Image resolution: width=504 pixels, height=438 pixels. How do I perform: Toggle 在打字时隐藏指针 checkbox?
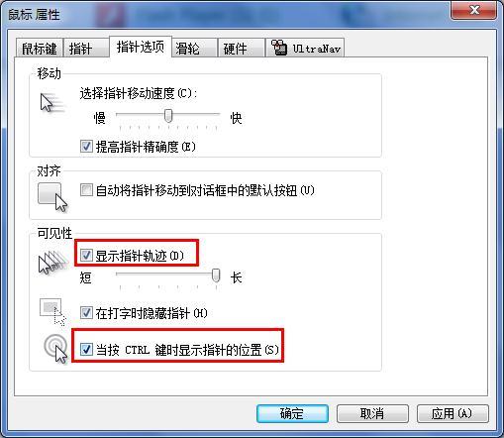[86, 312]
